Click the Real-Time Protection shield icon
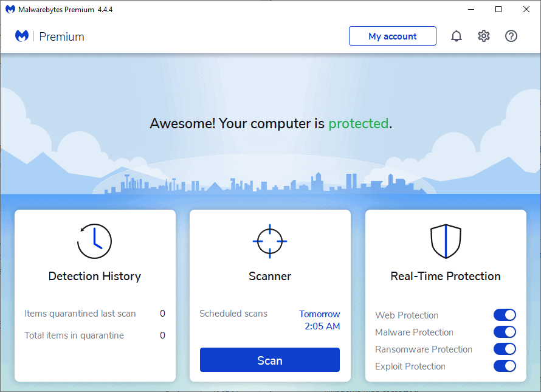The width and height of the screenshot is (541, 392). coord(446,241)
